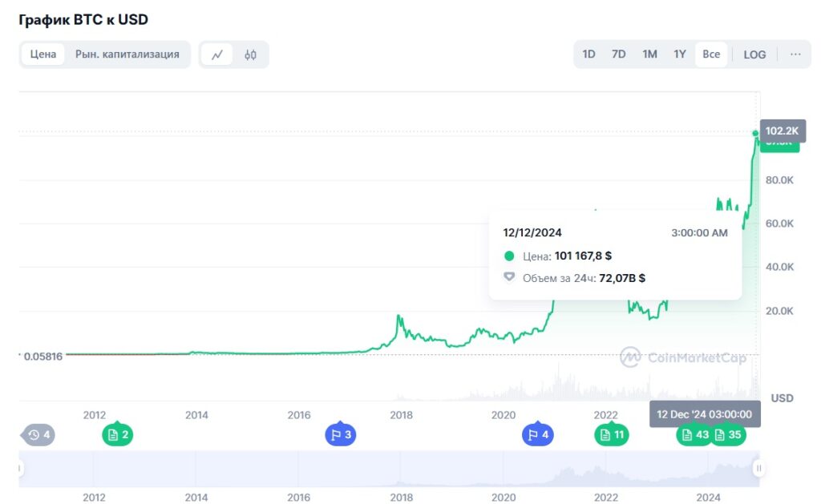Select the 7D time range
The height and width of the screenshot is (504, 821).
click(x=618, y=54)
